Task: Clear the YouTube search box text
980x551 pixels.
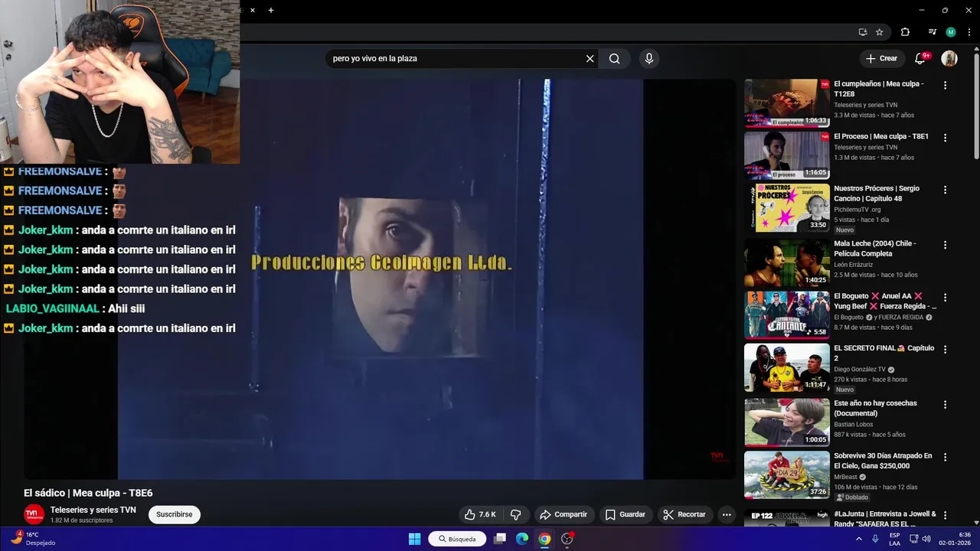Action: [590, 58]
